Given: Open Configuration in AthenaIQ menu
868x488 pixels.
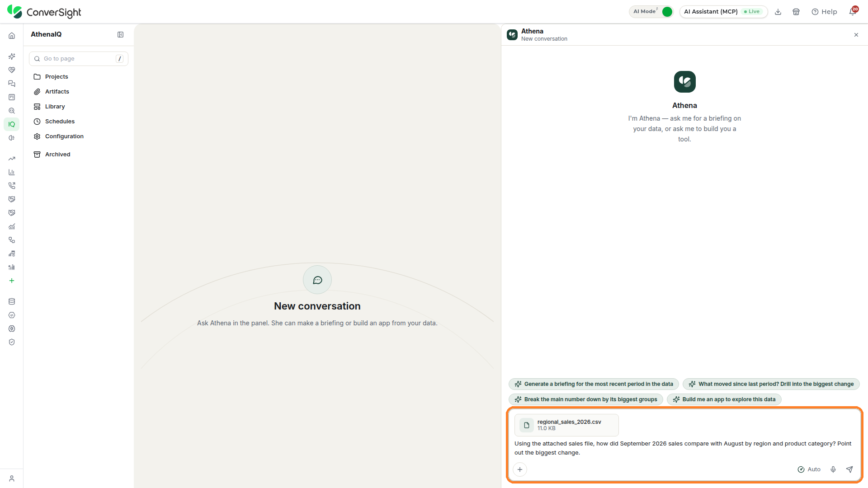Looking at the screenshot, I should 79,136.
